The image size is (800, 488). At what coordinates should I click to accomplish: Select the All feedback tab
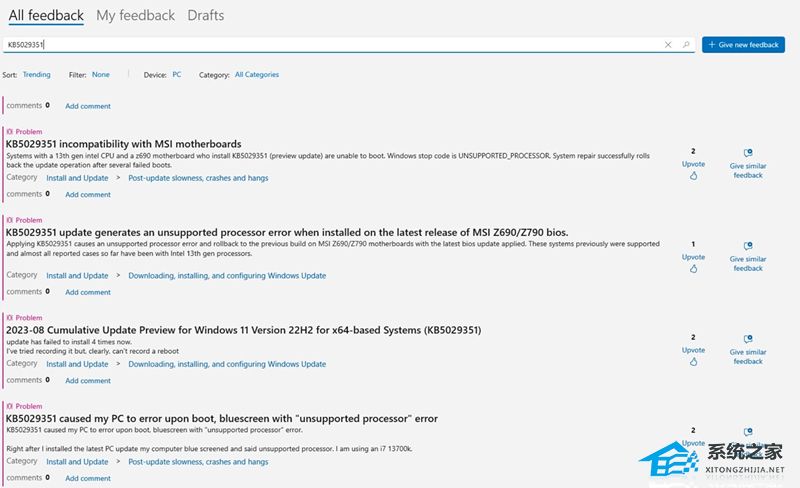[x=46, y=15]
